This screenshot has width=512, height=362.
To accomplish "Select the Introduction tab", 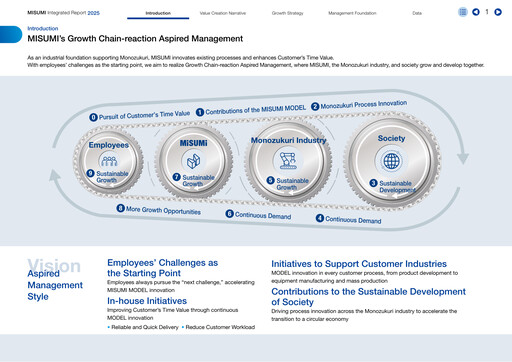I will point(158,13).
